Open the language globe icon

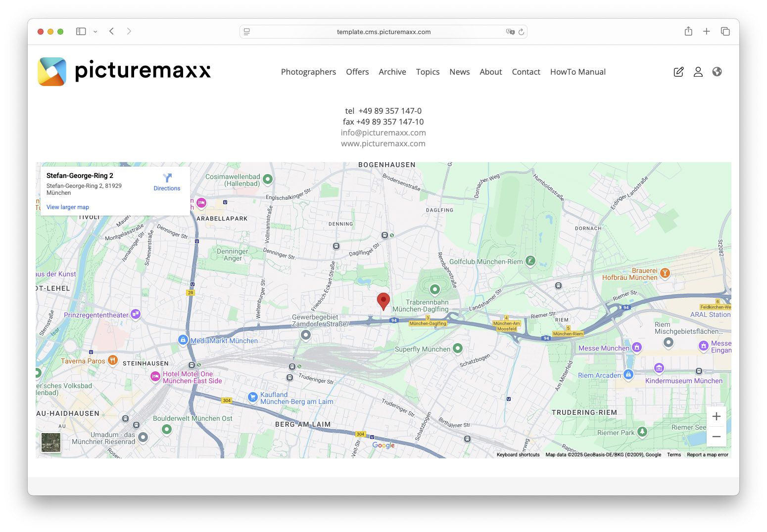717,72
